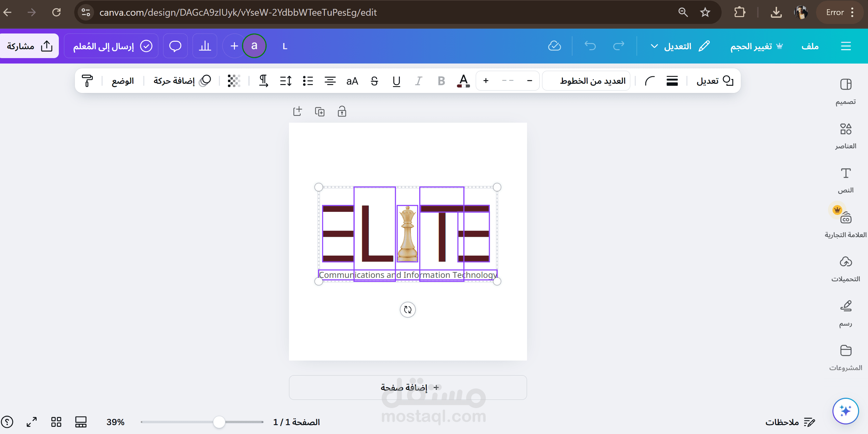The height and width of the screenshot is (434, 868).
Task: Toggle strikethrough formatting
Action: [374, 81]
